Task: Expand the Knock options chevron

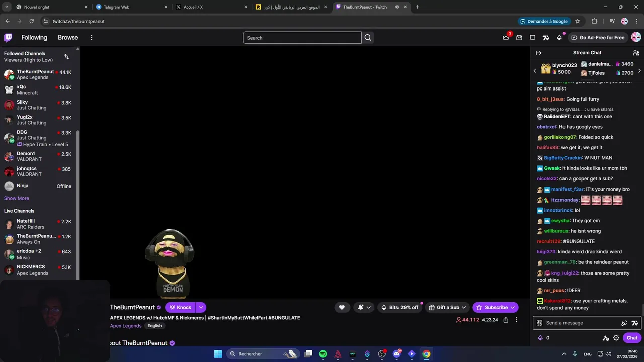Action: point(201,307)
